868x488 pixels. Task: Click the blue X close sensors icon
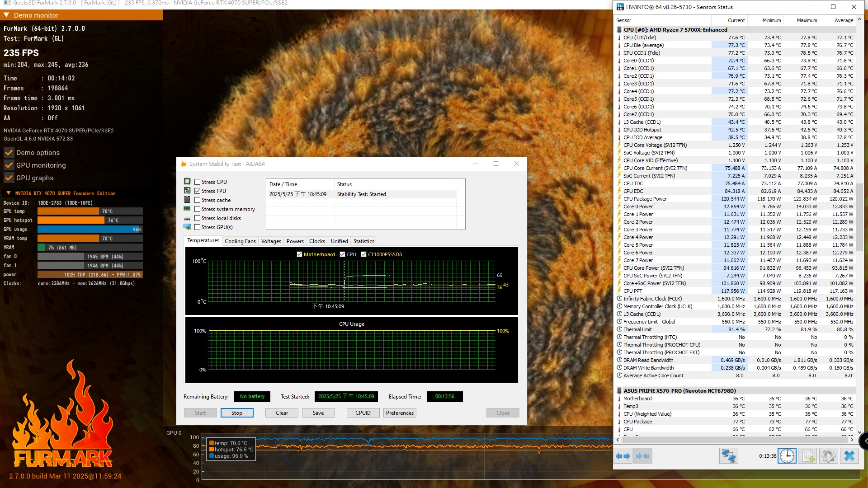[849, 456]
